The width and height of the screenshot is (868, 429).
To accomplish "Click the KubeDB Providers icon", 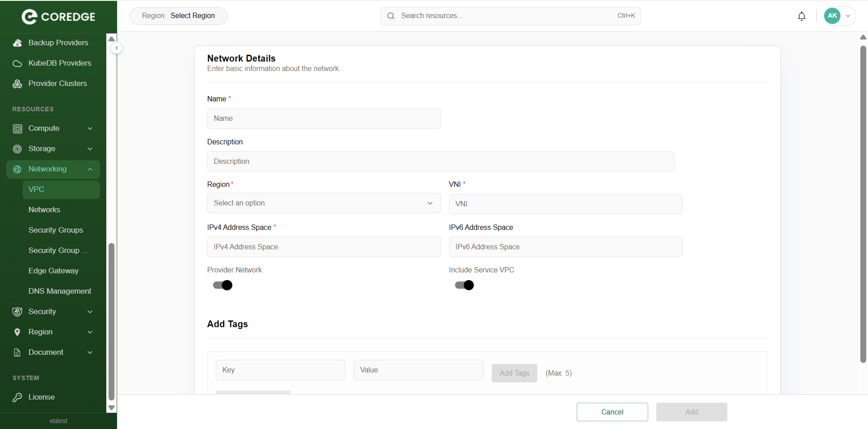I will click(x=17, y=63).
